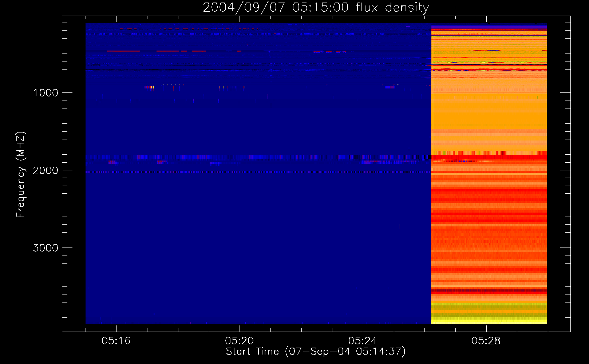Viewport: 589px width, 364px height.
Task: Click the 'Frequency (MHZ)' axis label
Action: [x=21, y=175]
